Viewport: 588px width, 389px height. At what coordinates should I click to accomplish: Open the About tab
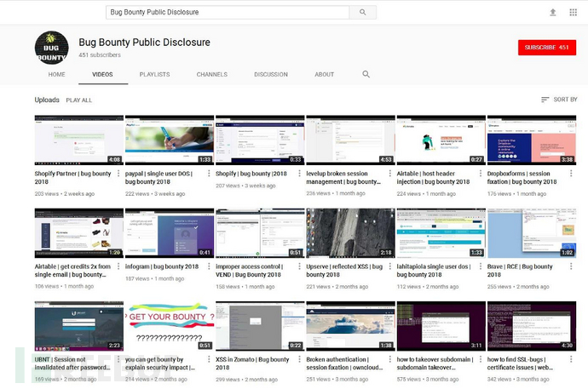tap(324, 75)
